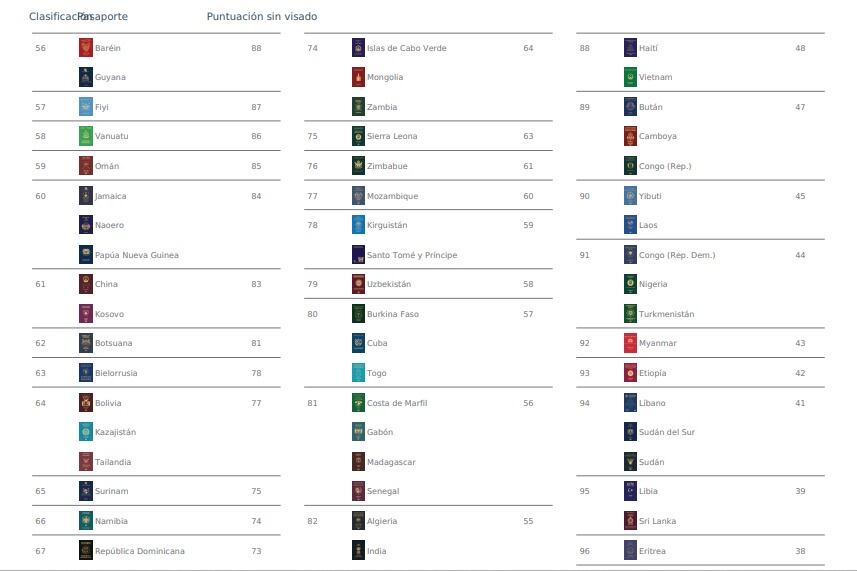Click the Vietnam green passport icon
Image resolution: width=857 pixels, height=571 pixels.
tap(630, 77)
